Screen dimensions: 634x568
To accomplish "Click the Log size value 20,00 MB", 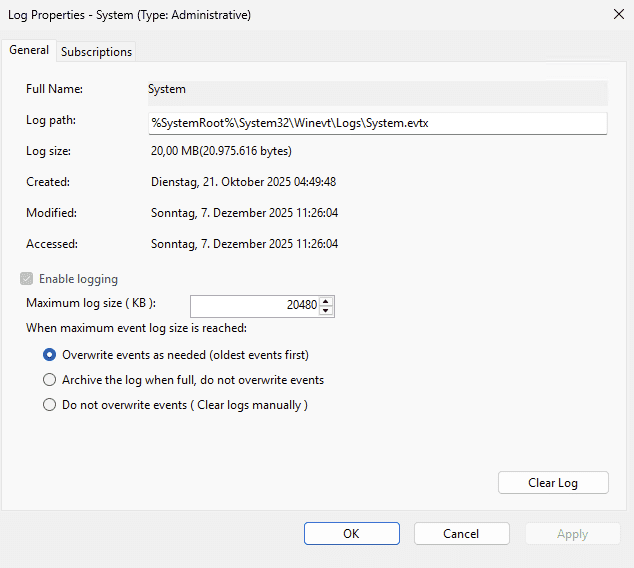I will [x=221, y=151].
